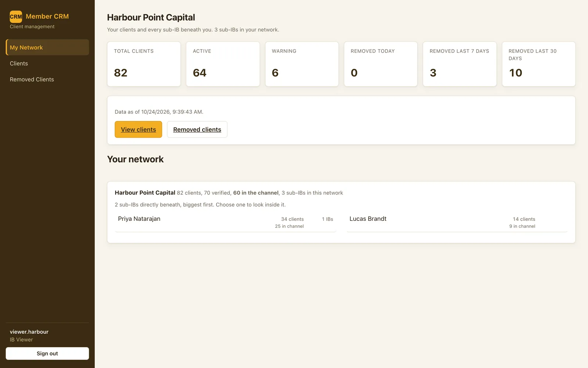Click the Removed clients button
Screen dimensions: 588x368
197,130
